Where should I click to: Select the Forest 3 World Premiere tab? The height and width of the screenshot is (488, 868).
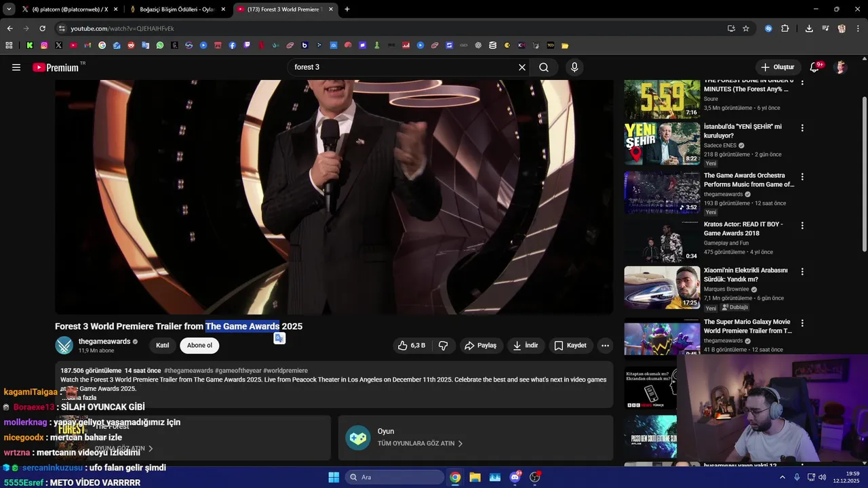pyautogui.click(x=285, y=9)
